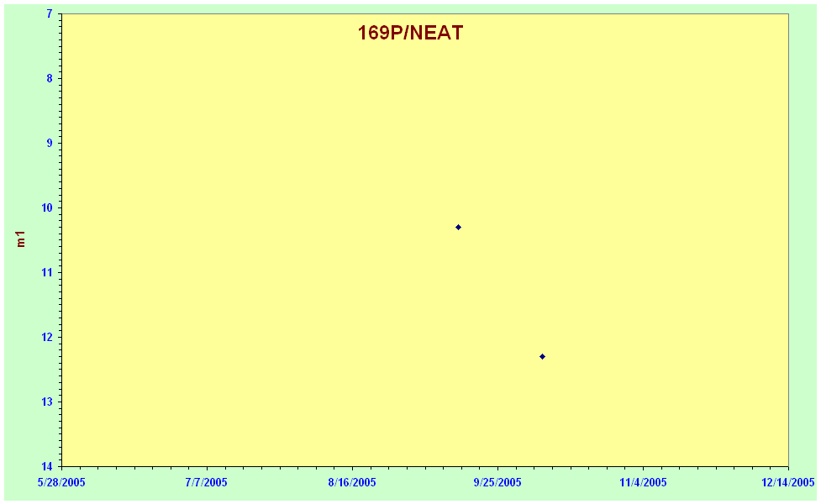Screen dimensions: 821x504
Task: Click the 7/7/2005 date axis label
Action: pyautogui.click(x=206, y=482)
